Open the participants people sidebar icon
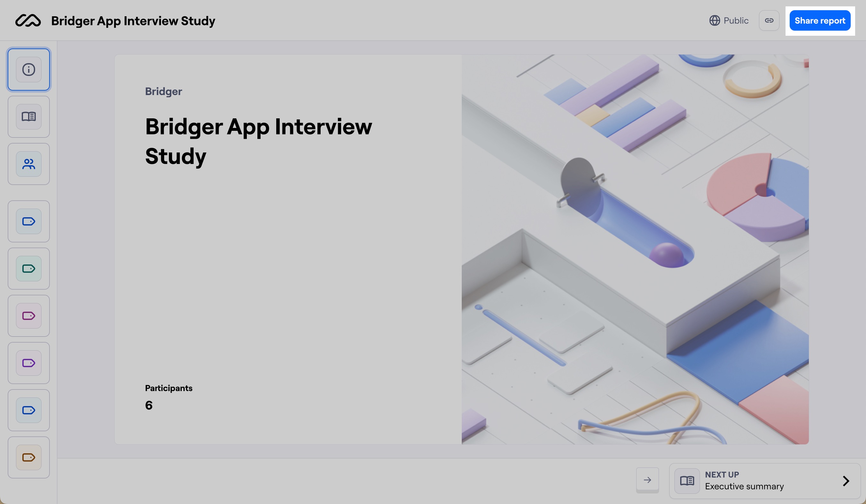This screenshot has width=866, height=504. point(28,164)
